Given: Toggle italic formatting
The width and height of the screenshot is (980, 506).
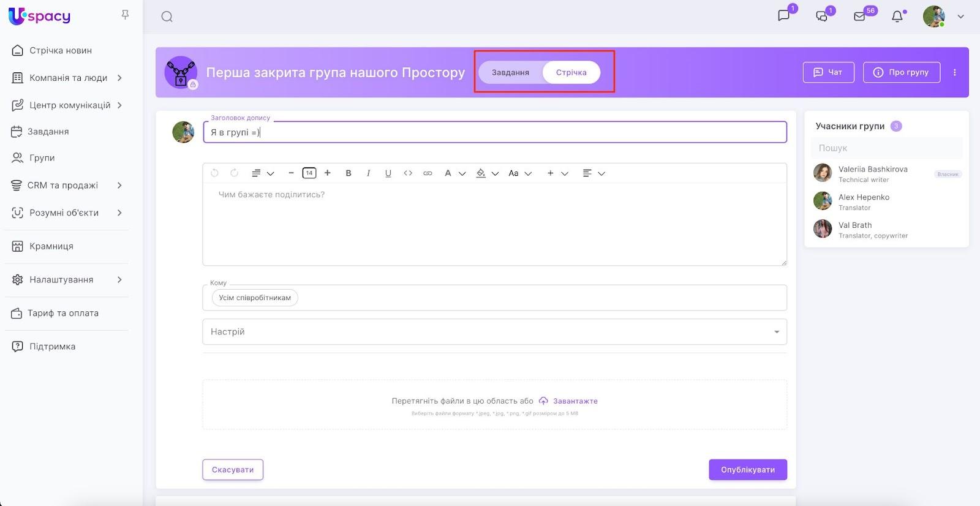Looking at the screenshot, I should 368,173.
